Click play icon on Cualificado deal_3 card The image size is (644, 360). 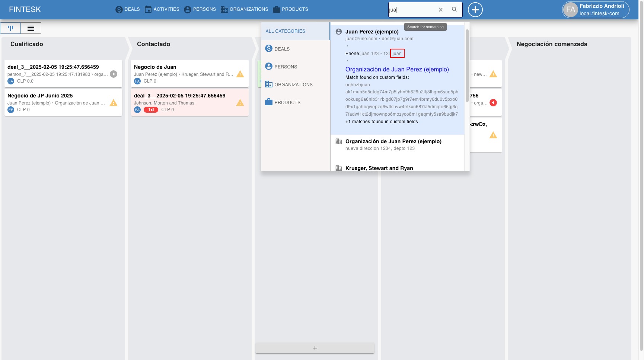tap(114, 74)
